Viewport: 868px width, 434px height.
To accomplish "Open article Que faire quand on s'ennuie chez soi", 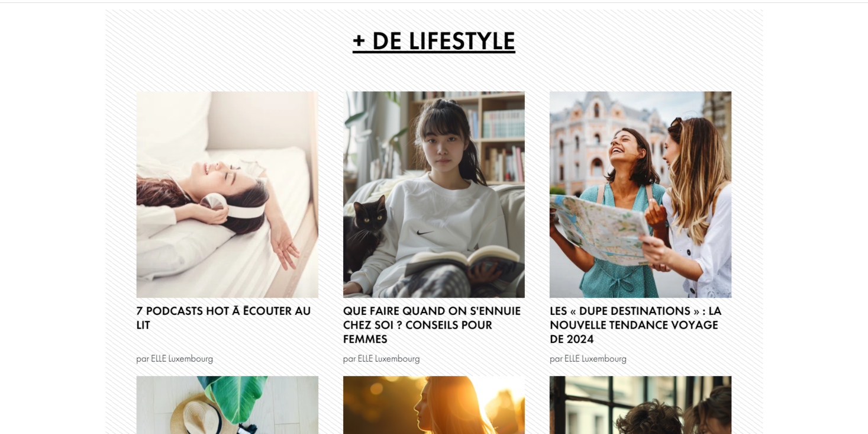I will click(432, 325).
